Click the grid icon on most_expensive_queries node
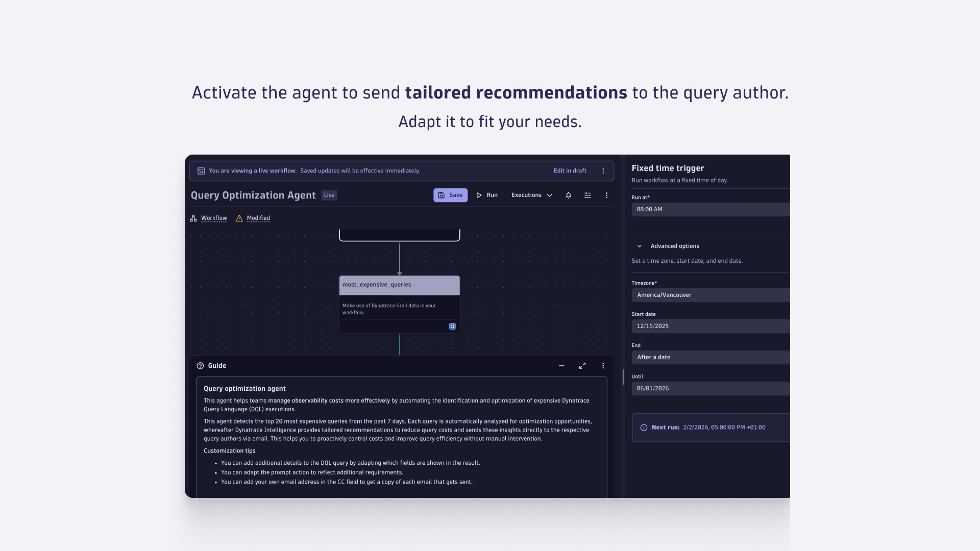The width and height of the screenshot is (980, 551). pos(452,326)
